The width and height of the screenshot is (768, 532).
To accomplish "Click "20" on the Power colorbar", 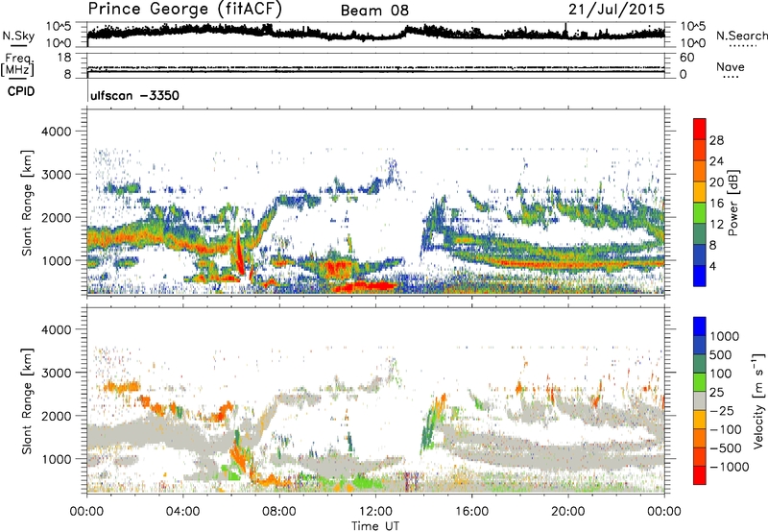I will tap(716, 182).
